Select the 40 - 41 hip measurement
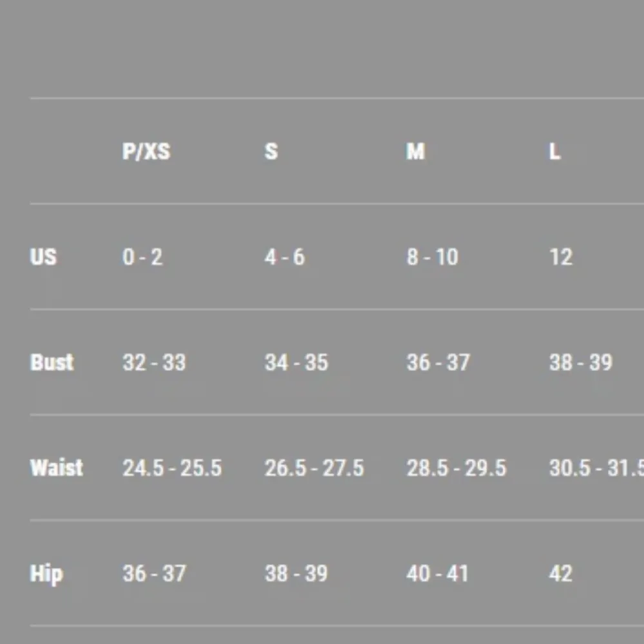Viewport: 644px width, 644px height. 437,573
